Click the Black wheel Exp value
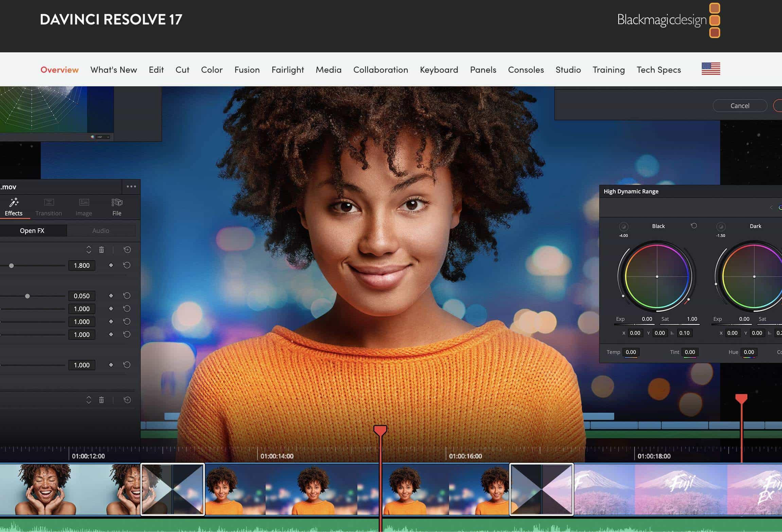782x532 pixels. (647, 319)
